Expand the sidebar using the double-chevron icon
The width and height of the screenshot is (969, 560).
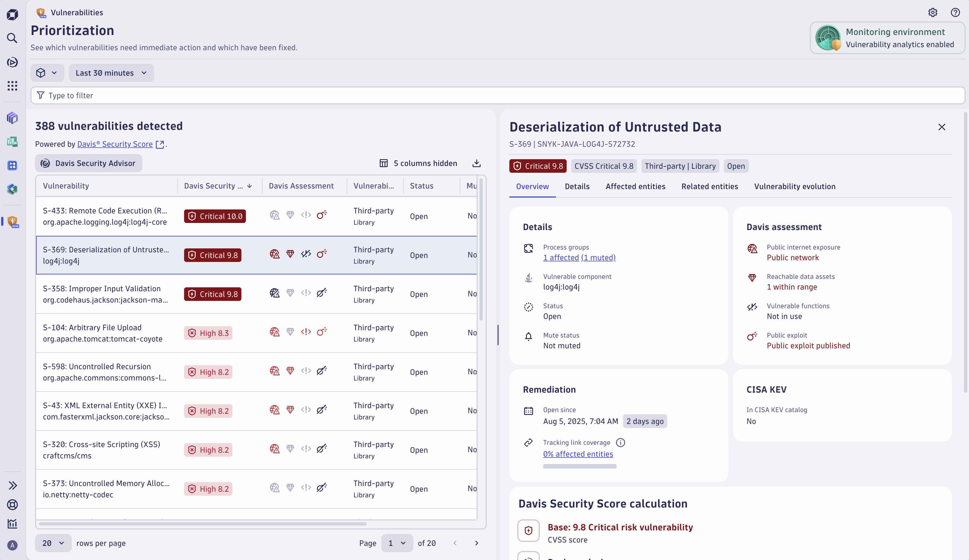pos(12,485)
